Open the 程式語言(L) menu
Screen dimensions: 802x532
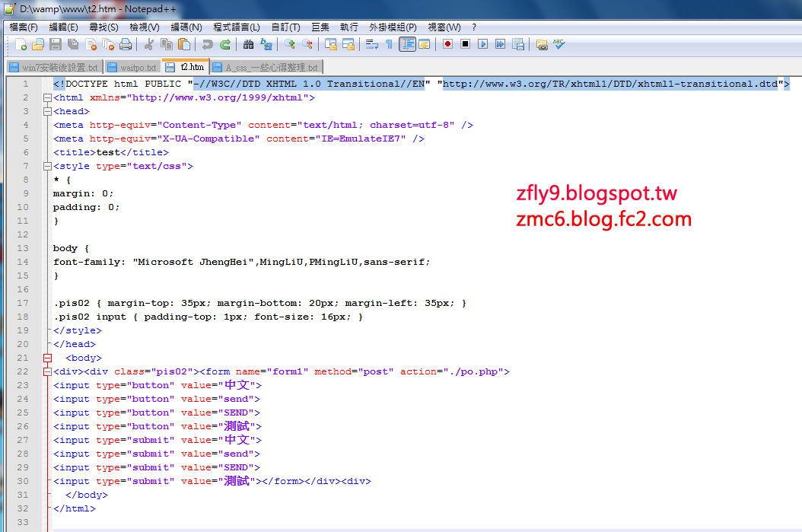(x=237, y=27)
